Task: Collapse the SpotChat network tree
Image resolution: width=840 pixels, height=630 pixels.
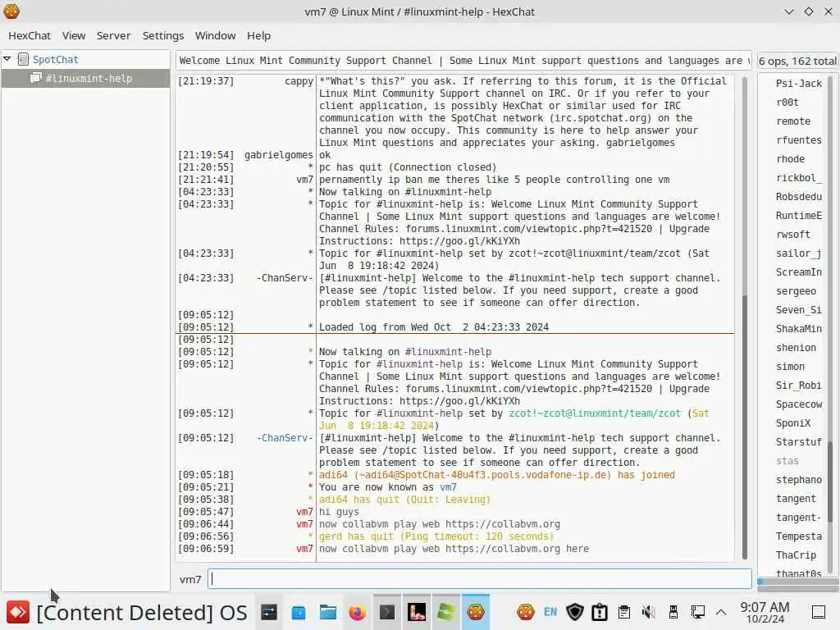Action: 7,58
